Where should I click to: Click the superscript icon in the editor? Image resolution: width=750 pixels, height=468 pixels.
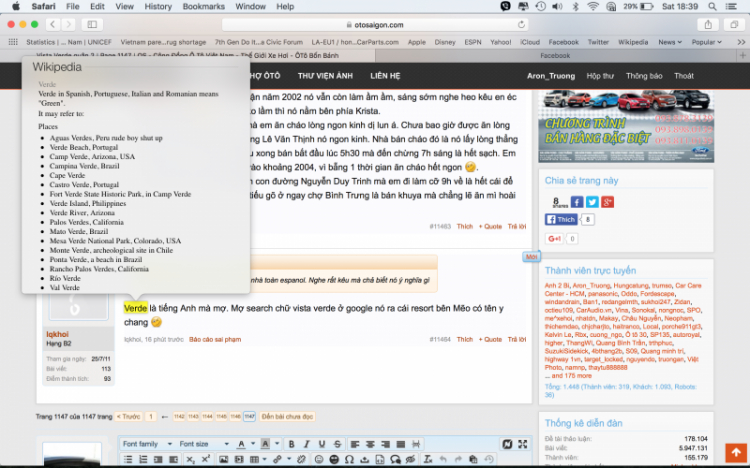206,459
